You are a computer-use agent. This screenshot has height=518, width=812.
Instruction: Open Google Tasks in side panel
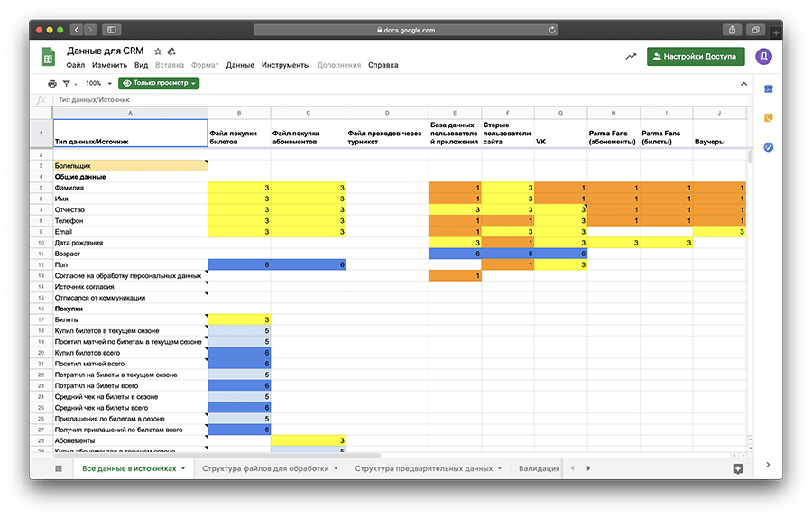tap(768, 146)
